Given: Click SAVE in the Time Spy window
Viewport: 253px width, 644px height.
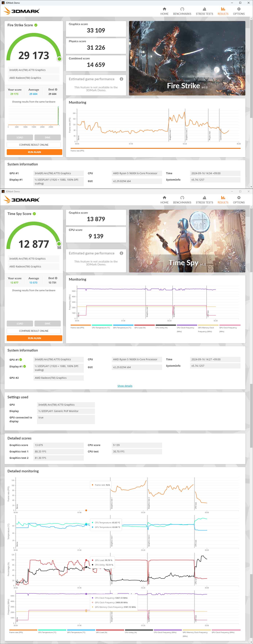Looking at the screenshot, I should [47, 324].
